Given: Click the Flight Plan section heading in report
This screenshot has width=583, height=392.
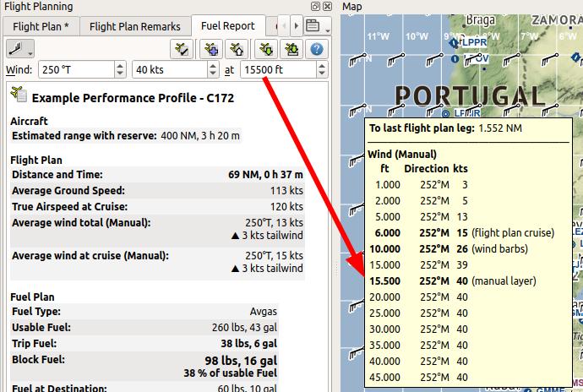Looking at the screenshot, I should pyautogui.click(x=36, y=160).
